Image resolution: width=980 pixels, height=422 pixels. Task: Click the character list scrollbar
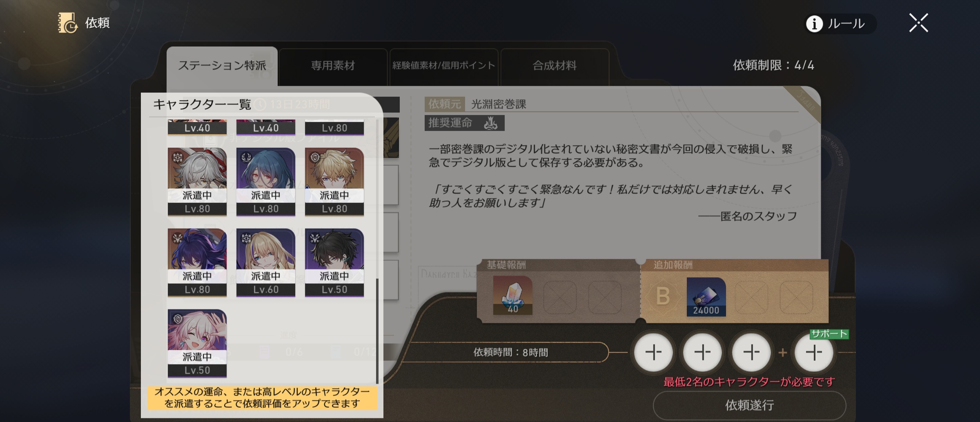[x=377, y=331]
